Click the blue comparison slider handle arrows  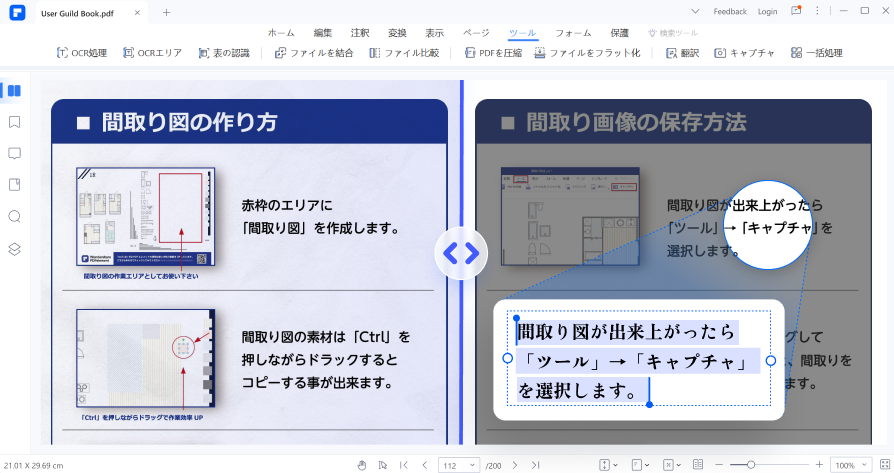click(x=461, y=253)
